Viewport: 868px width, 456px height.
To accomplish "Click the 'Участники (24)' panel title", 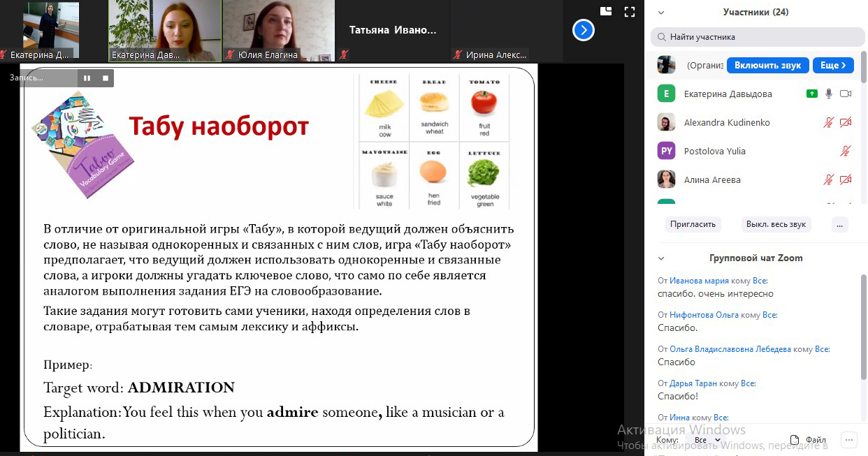I will 756,13.
